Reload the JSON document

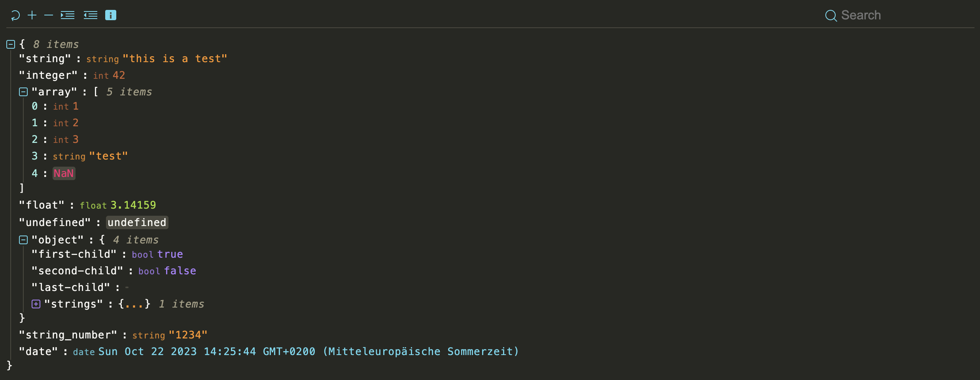point(15,15)
